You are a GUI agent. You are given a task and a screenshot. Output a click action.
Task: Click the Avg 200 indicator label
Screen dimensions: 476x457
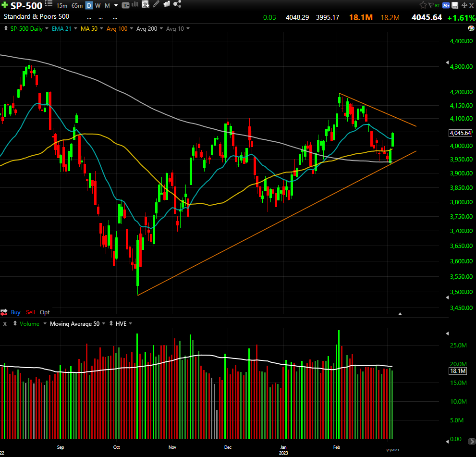pyautogui.click(x=146, y=29)
